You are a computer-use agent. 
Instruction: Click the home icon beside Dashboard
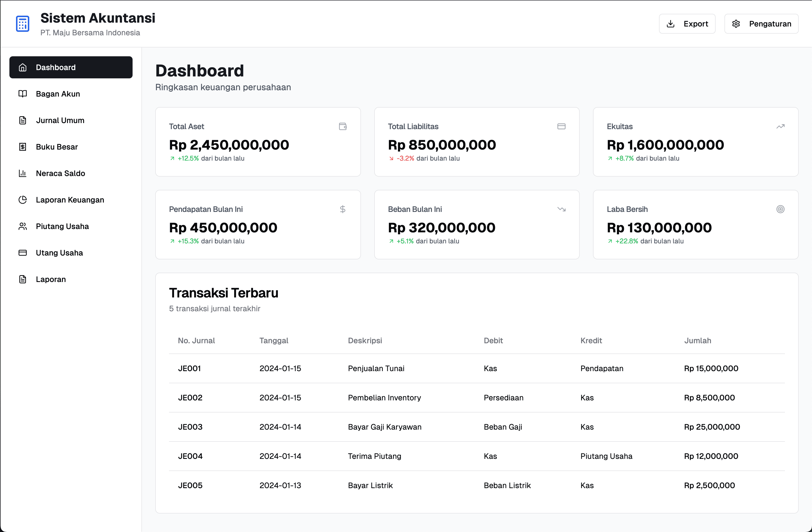click(23, 68)
